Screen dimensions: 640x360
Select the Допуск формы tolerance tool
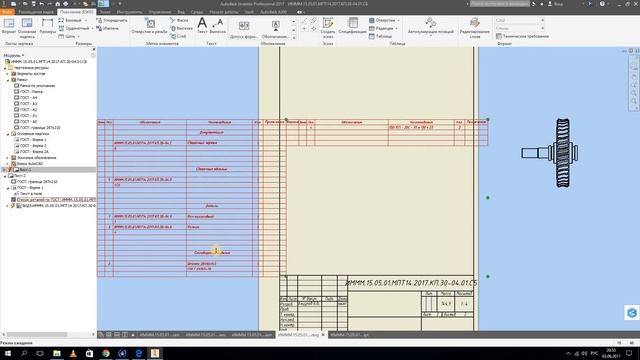click(244, 29)
